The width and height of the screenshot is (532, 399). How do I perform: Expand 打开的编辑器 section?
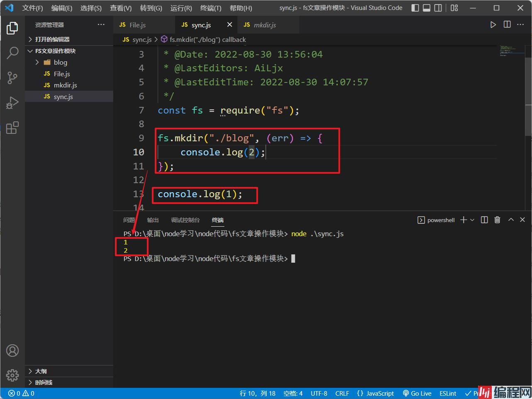(x=69, y=39)
